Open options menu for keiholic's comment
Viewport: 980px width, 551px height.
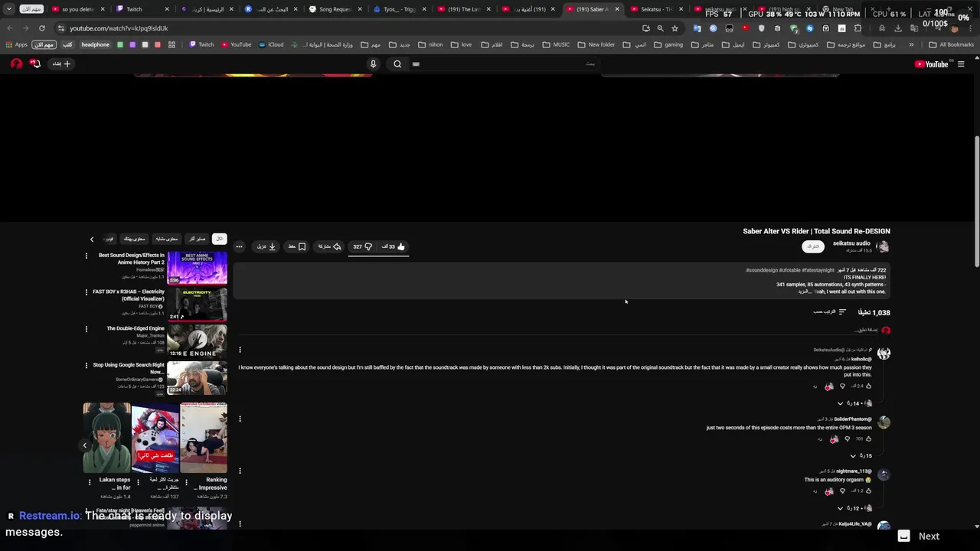[x=240, y=350]
